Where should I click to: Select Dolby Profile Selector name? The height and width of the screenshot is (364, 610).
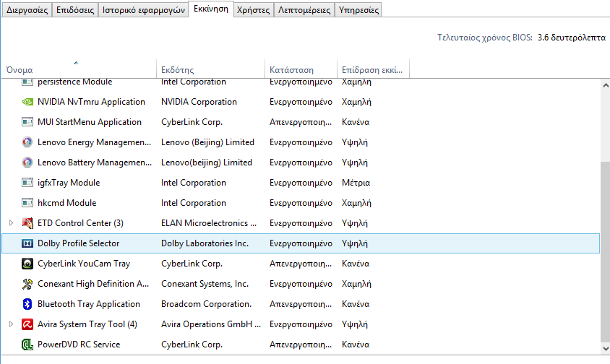tap(78, 243)
